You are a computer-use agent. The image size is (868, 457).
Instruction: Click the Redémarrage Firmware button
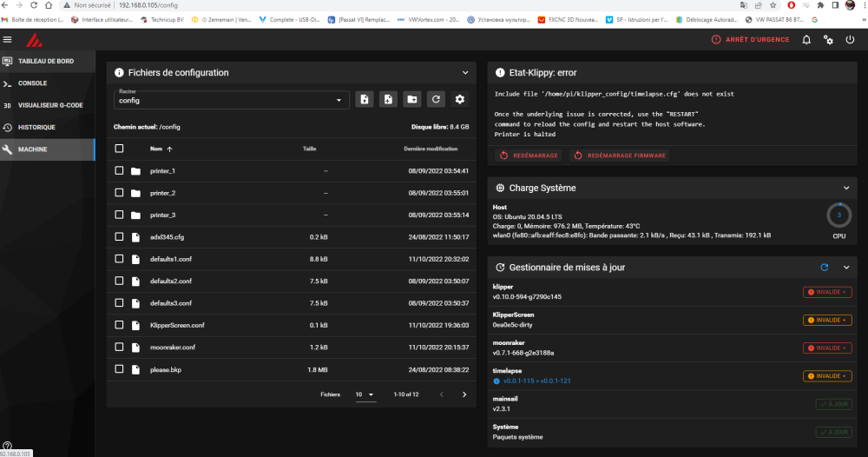pyautogui.click(x=620, y=156)
